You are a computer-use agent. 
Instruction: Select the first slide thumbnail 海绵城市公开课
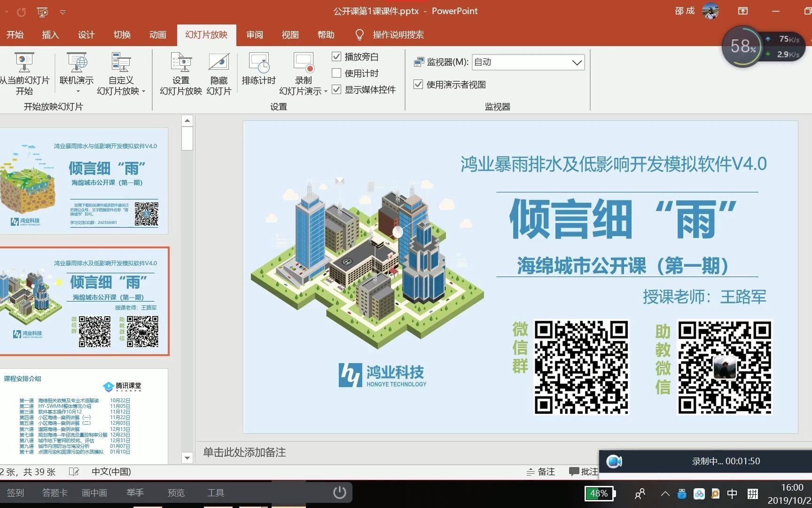[84, 181]
